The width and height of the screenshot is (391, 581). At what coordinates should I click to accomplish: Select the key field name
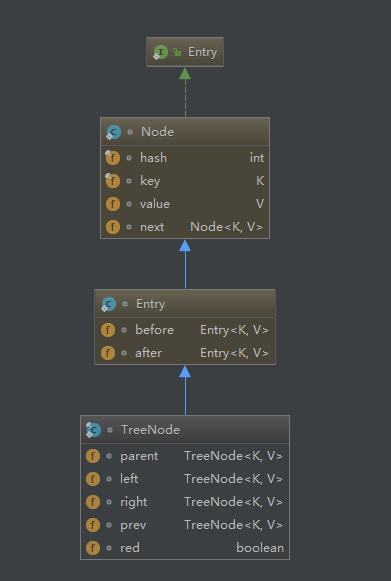(150, 182)
